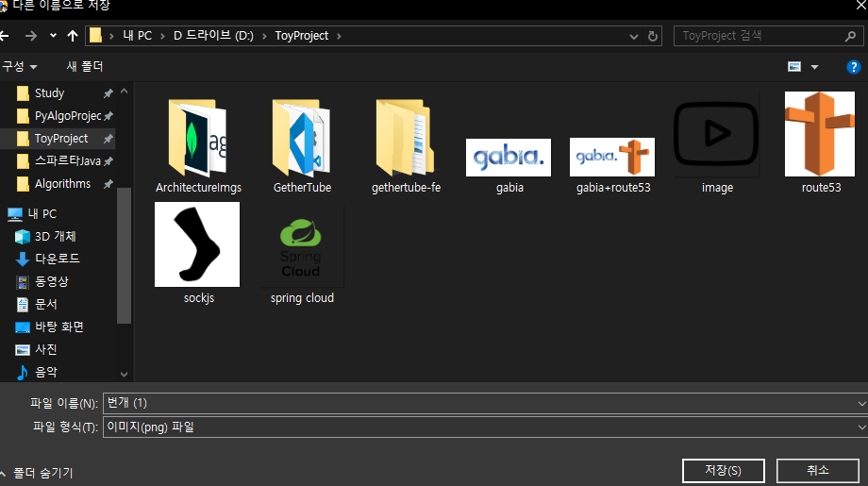Open the view options dropdown arrow
868x486 pixels.
(814, 67)
